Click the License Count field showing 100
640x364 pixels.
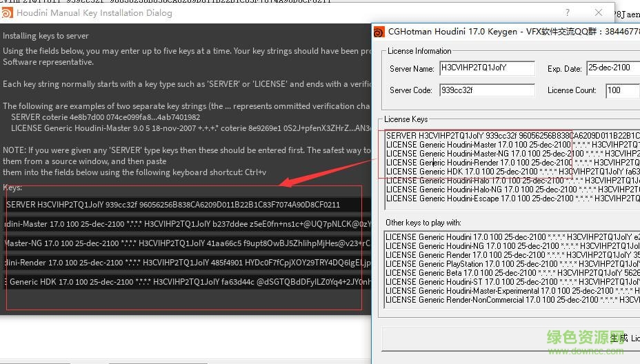coord(623,90)
